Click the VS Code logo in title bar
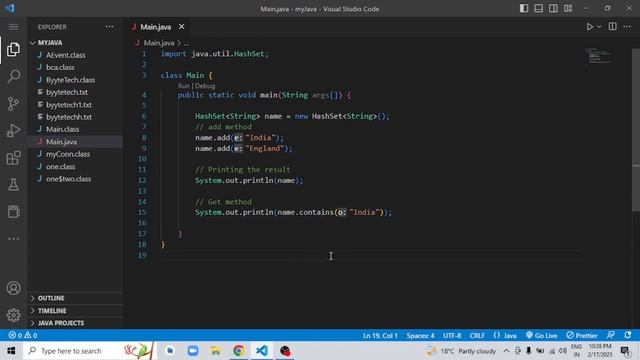The width and height of the screenshot is (640, 360). click(10, 8)
